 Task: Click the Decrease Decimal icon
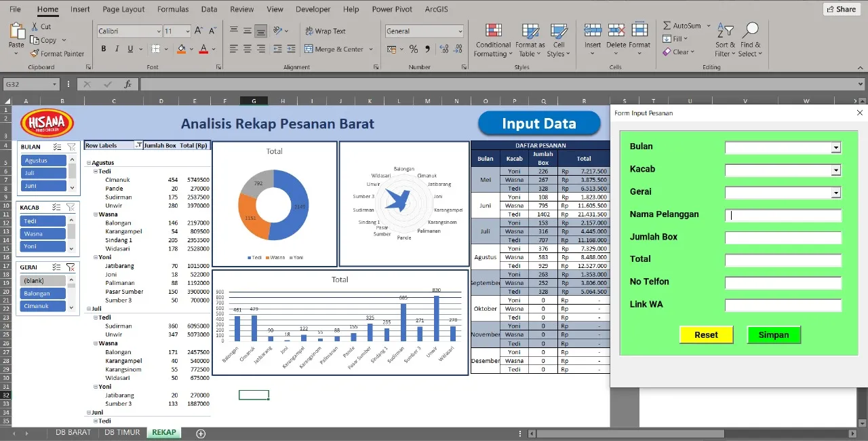click(458, 49)
